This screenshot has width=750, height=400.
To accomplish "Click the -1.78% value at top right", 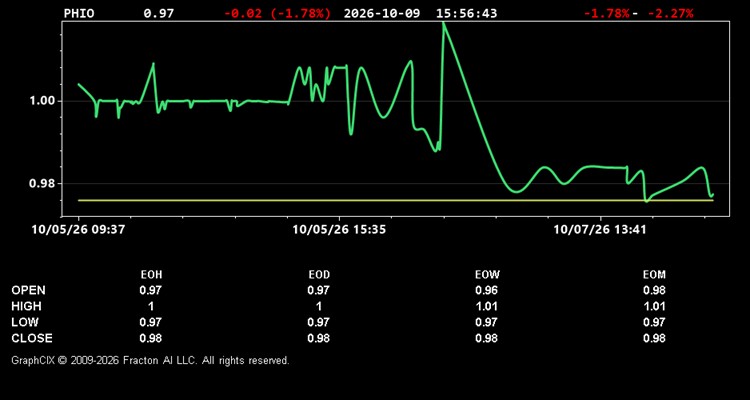I will coord(607,13).
